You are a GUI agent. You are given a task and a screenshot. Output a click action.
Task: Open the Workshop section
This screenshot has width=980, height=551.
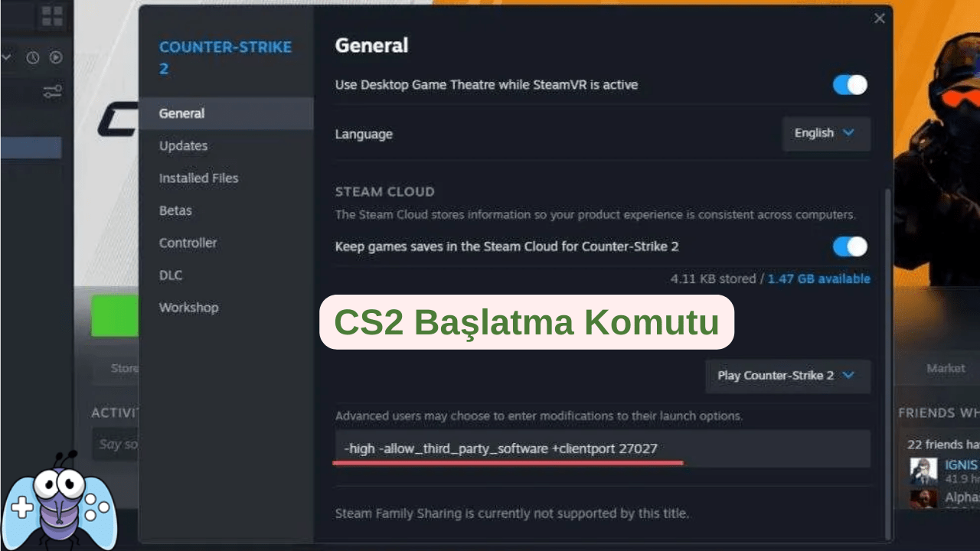(188, 307)
